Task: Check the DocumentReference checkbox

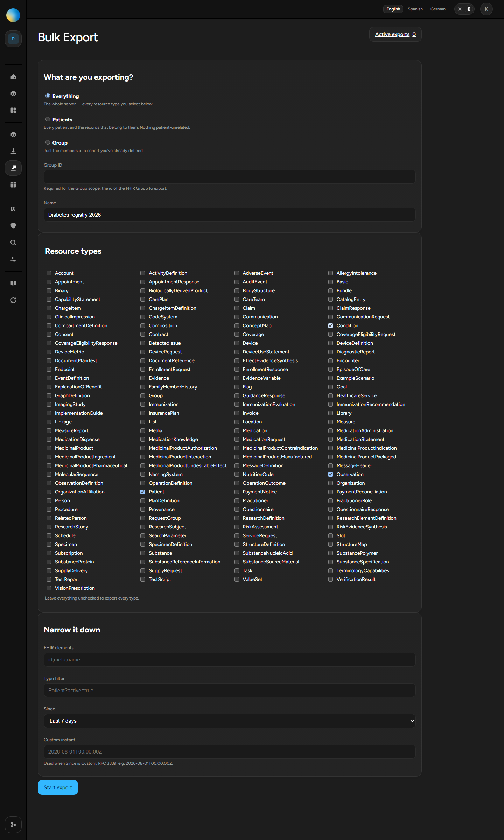Action: [x=143, y=361]
